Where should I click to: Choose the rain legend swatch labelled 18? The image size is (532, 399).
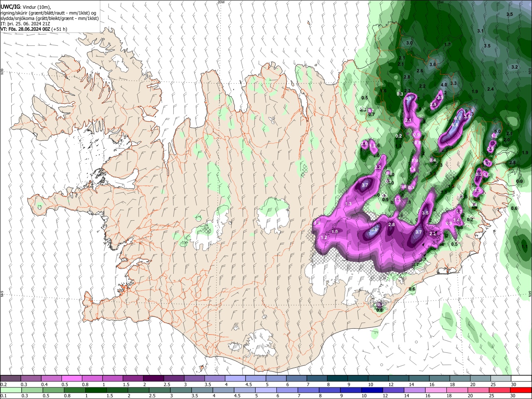(x=458, y=390)
